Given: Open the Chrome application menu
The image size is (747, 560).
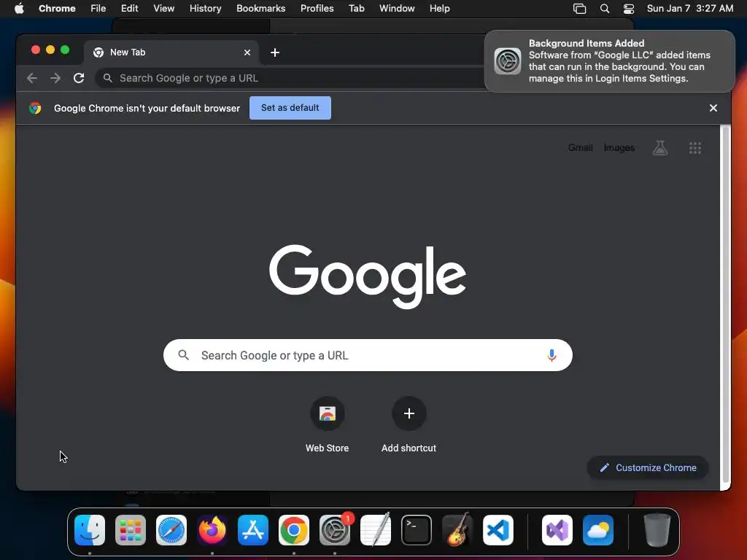Looking at the screenshot, I should tap(57, 9).
